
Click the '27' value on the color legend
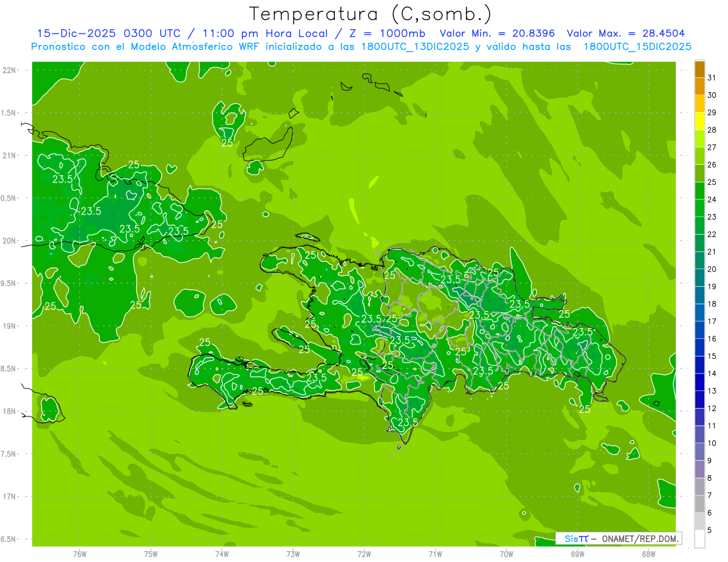tap(712, 147)
